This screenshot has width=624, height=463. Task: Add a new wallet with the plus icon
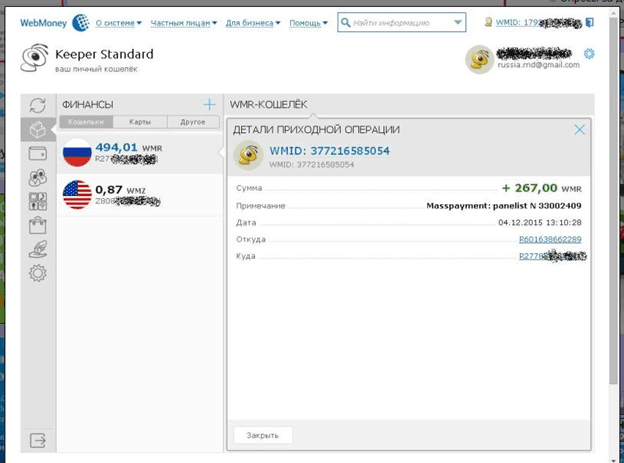(209, 105)
